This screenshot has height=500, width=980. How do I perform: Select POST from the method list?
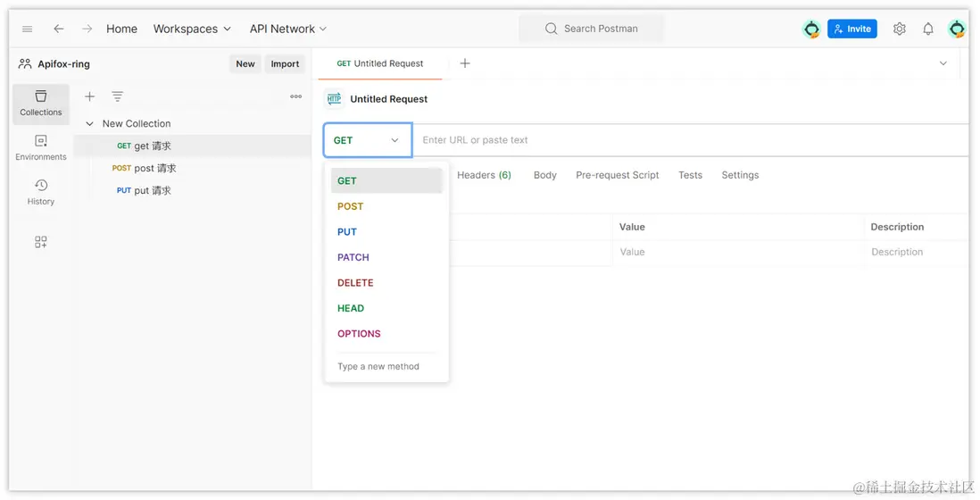coord(351,206)
